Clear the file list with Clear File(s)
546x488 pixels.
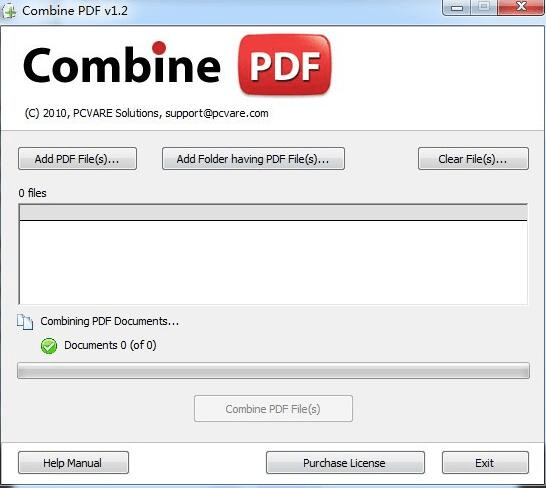473,159
